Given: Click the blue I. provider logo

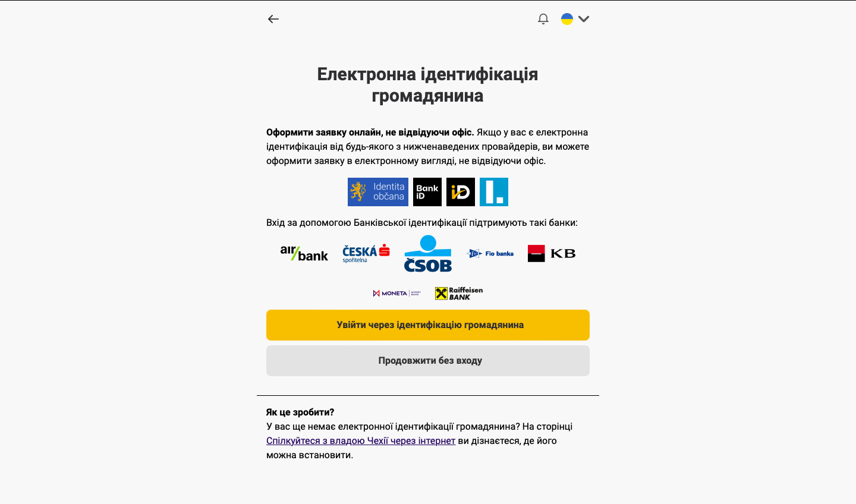Looking at the screenshot, I should [x=494, y=192].
